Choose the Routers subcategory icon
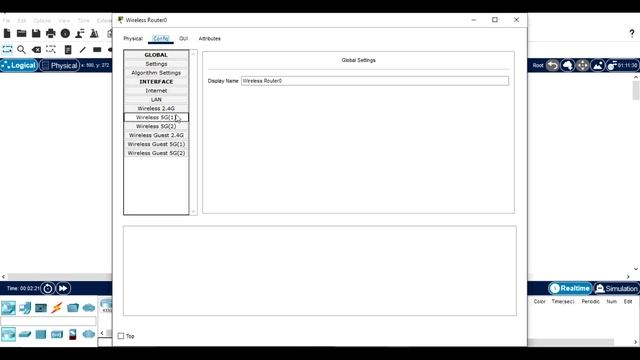Viewport: 640px width, 360px height. [x=8, y=334]
